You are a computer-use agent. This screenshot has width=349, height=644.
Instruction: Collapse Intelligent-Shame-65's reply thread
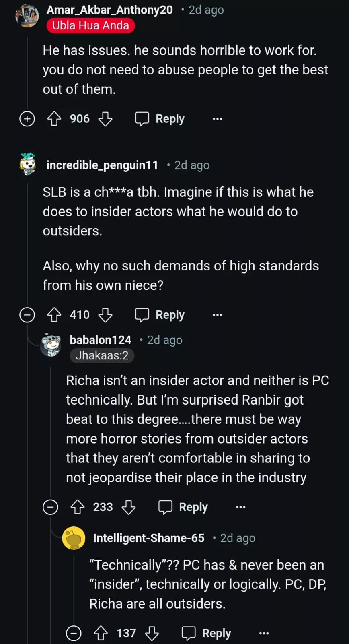click(x=74, y=634)
